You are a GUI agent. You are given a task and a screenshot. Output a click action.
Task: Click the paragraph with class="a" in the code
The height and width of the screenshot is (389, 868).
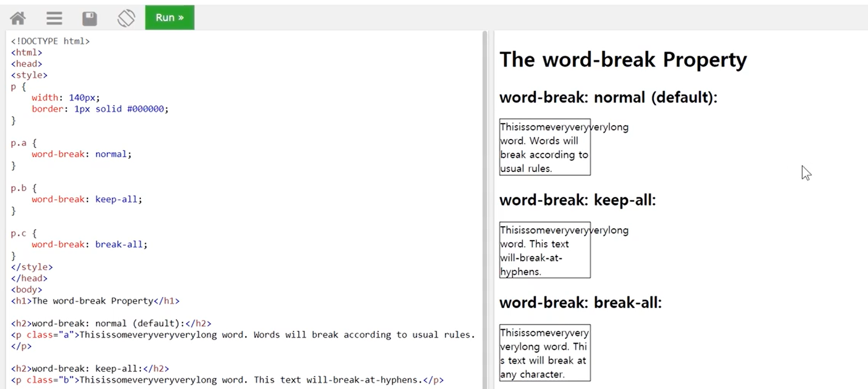(243, 335)
